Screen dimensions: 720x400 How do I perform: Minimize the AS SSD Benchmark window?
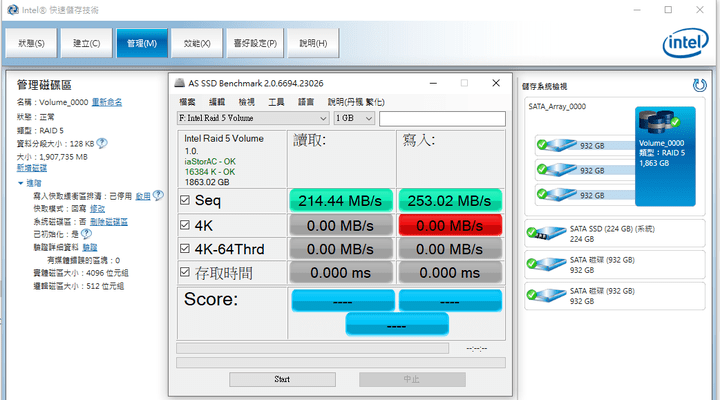click(433, 83)
